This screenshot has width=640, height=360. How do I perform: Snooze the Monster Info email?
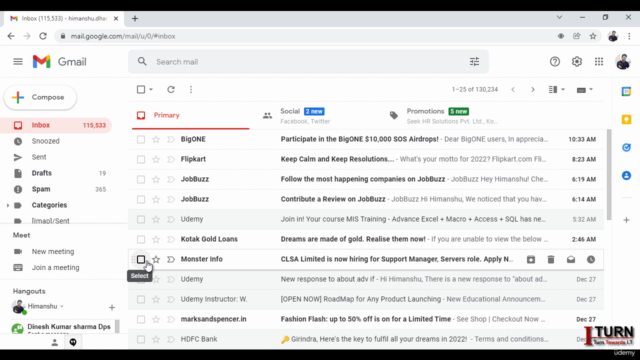pos(591,259)
